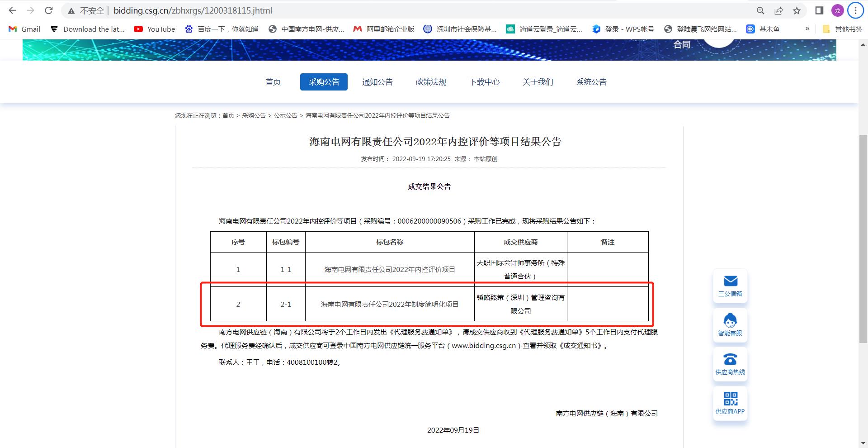Click the scrollbar down arrow
Screen dimensions: 868x448
pos(863,443)
